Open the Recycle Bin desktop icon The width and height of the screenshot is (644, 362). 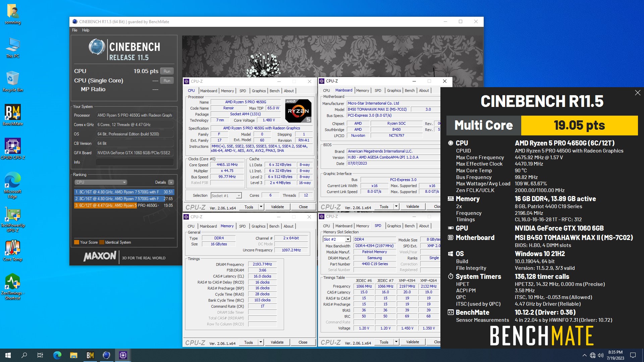point(12,81)
